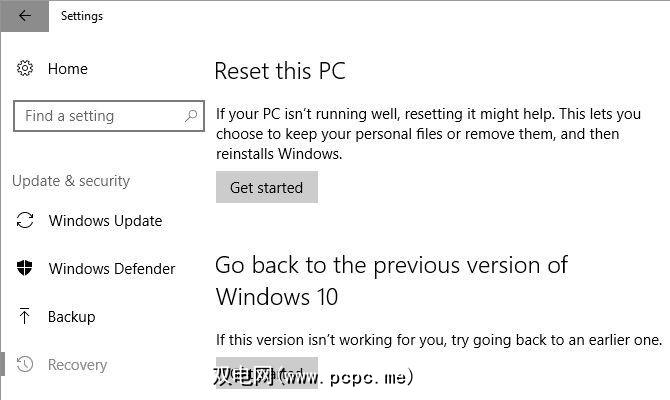Click the back arrow in title bar
The image size is (670, 400).
click(25, 16)
